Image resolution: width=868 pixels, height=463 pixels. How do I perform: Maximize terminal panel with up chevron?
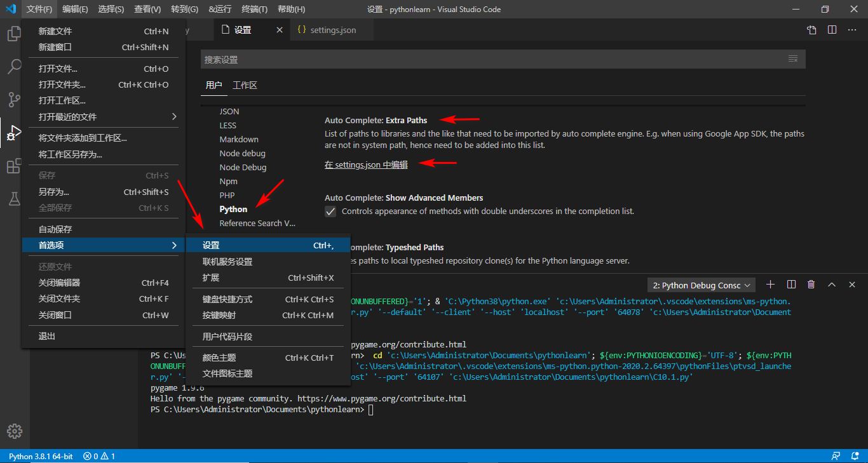point(832,285)
